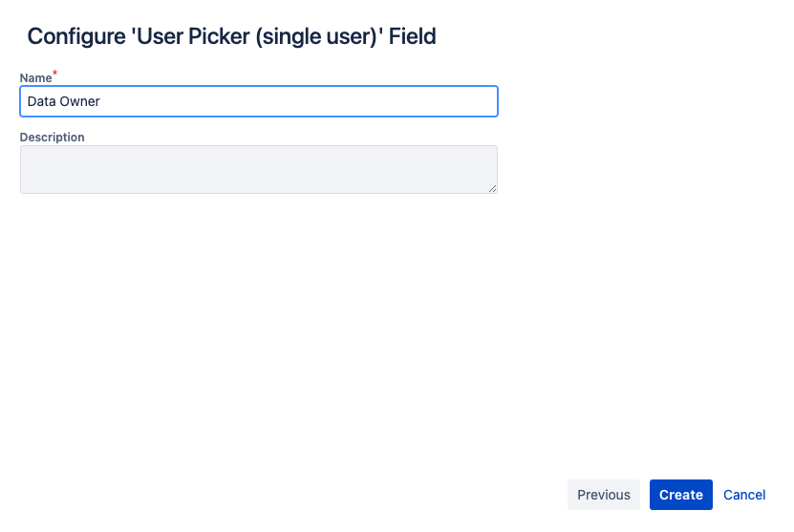Click inside the Description text area
Viewport: 794px width, 532px height.
258,169
